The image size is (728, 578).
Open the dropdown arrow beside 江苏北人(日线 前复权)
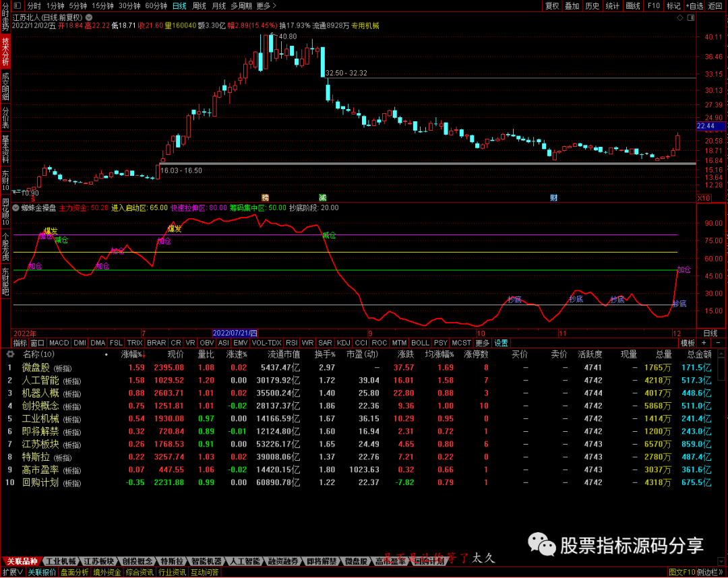point(89,18)
